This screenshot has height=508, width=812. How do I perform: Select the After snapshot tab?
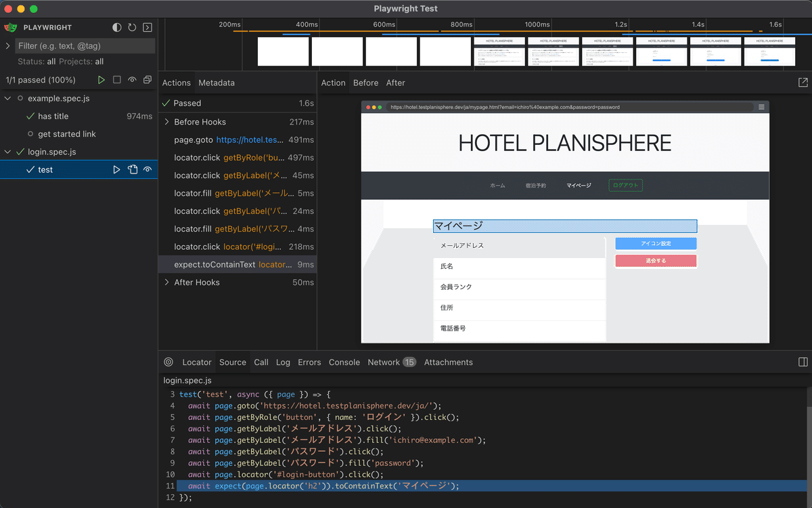coord(396,83)
